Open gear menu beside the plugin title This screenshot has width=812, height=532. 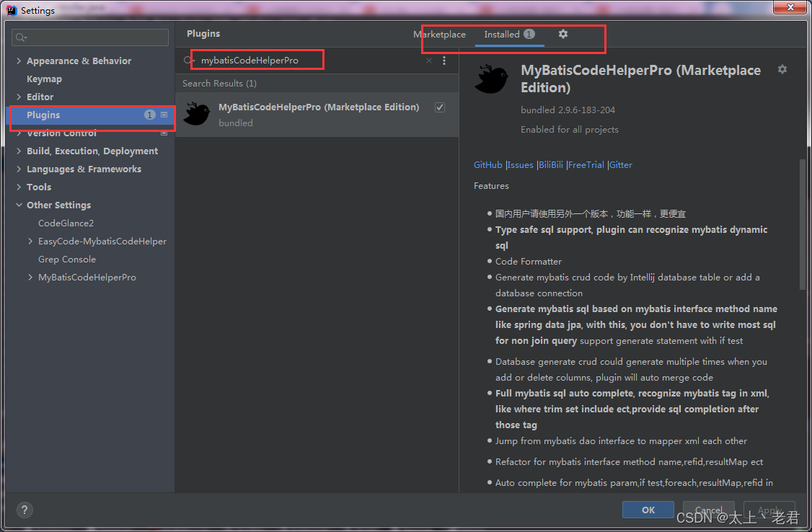point(782,69)
